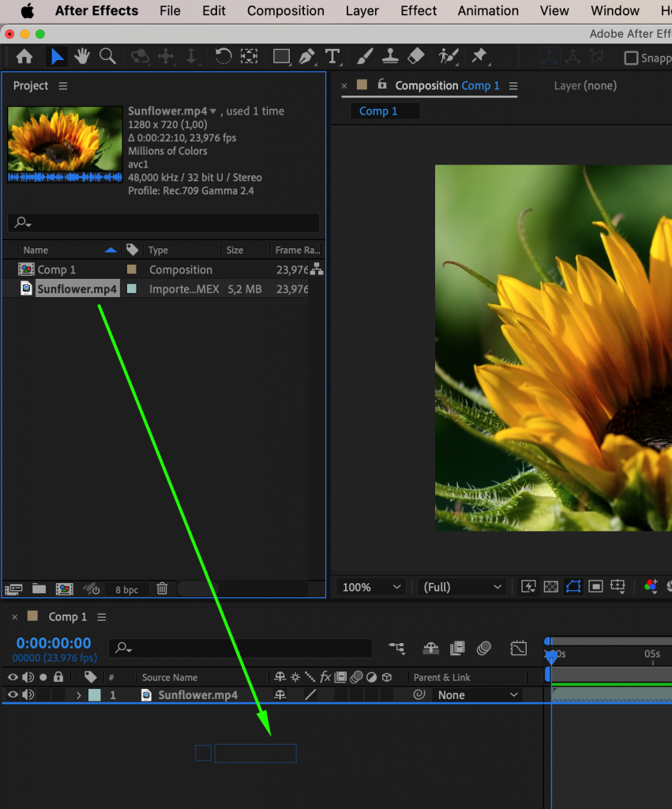Click the 8 bpc color depth control

(x=127, y=589)
